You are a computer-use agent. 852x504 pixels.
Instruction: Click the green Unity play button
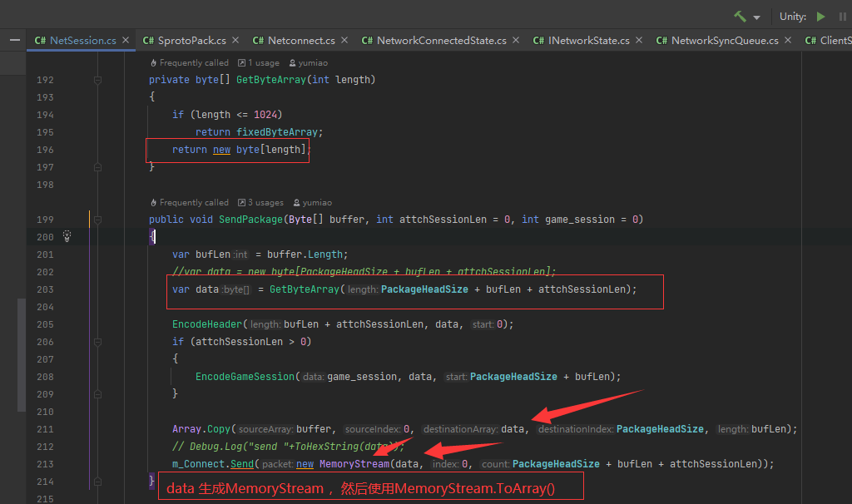click(821, 17)
